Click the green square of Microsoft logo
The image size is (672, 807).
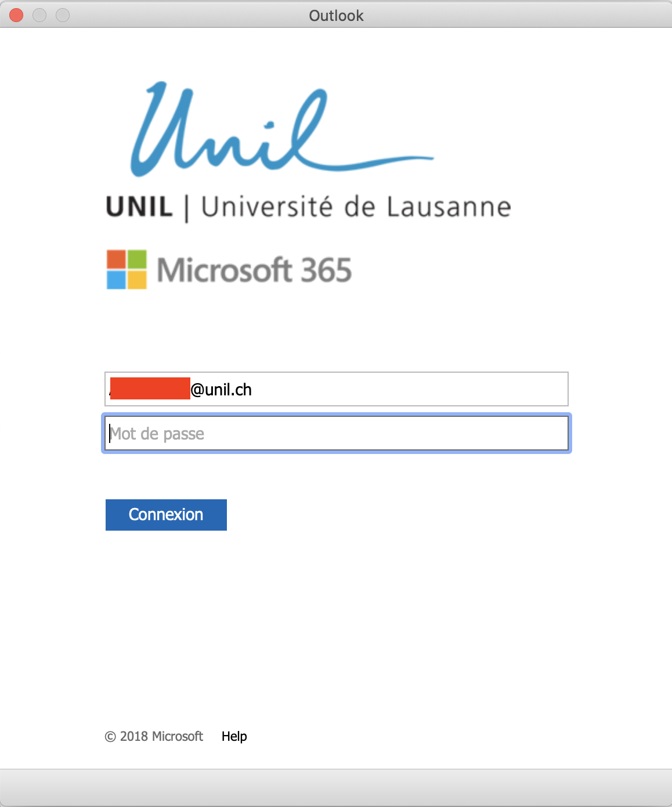[137, 259]
